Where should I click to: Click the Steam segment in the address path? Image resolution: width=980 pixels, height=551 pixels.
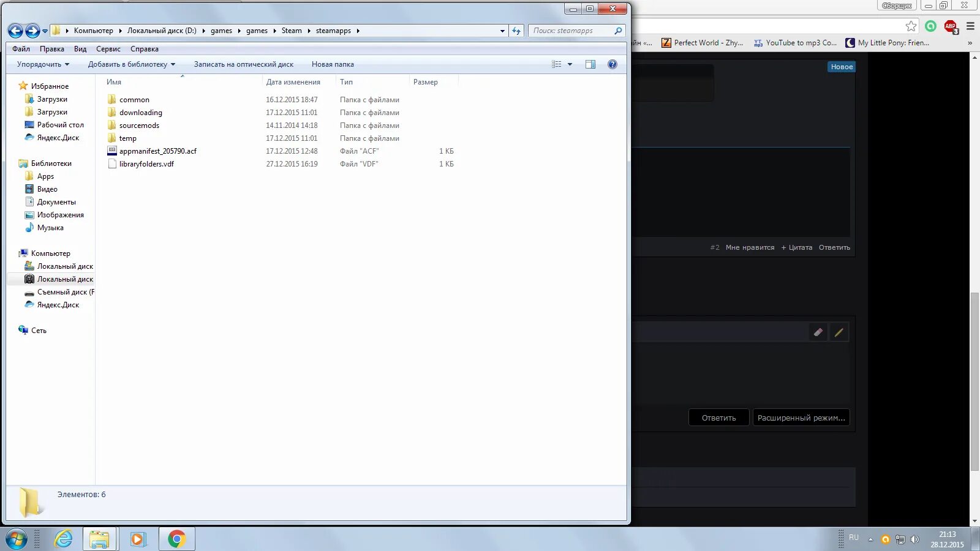click(292, 31)
